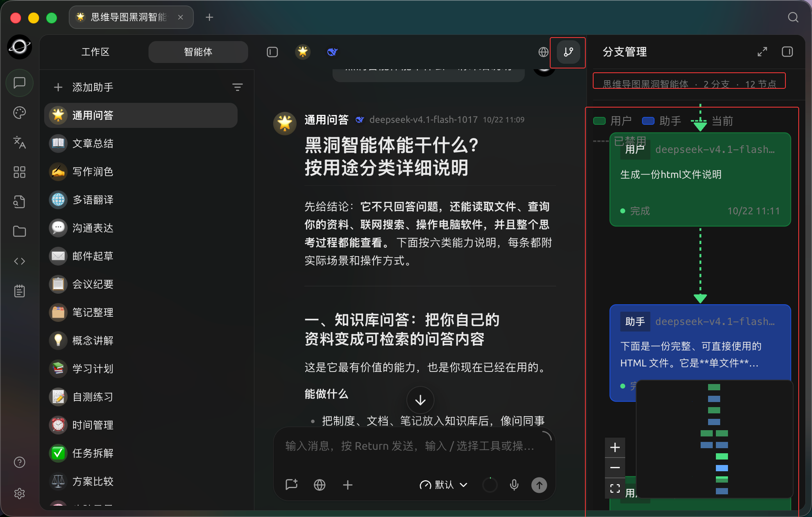
Task: Select the 会议纪要 assistant
Action: tap(141, 284)
